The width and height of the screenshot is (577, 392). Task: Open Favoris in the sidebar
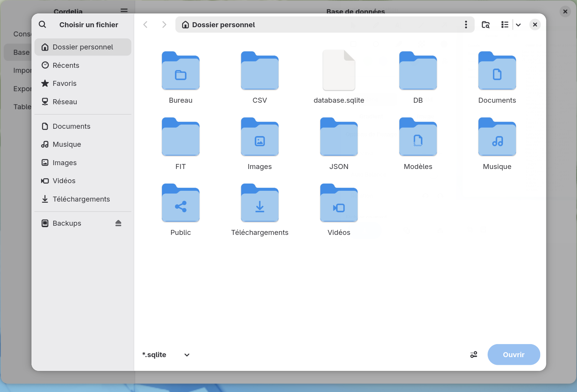click(x=83, y=84)
